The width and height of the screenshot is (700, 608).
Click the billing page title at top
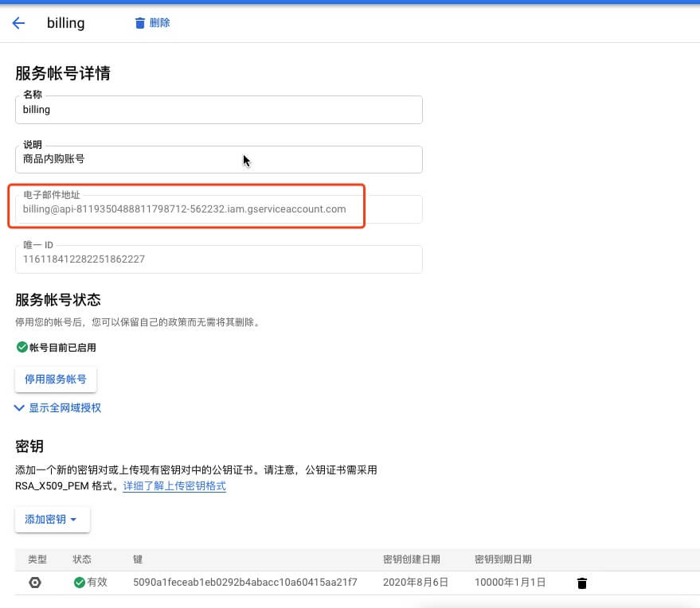click(65, 23)
